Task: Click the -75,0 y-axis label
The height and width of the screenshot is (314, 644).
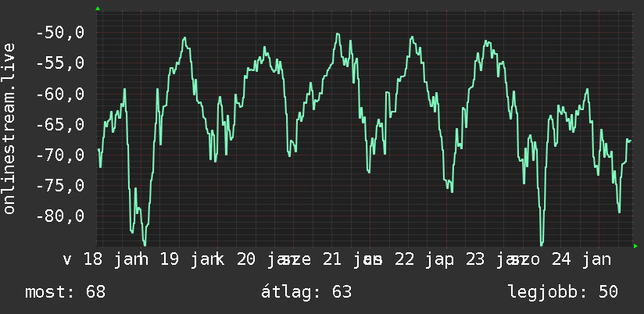Action: 60,186
